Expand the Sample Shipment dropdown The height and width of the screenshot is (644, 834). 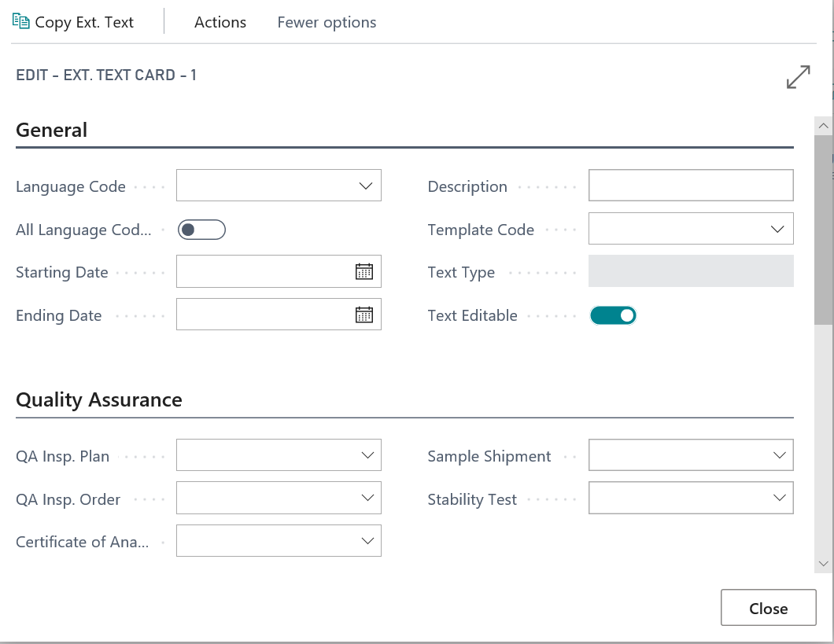(x=691, y=454)
